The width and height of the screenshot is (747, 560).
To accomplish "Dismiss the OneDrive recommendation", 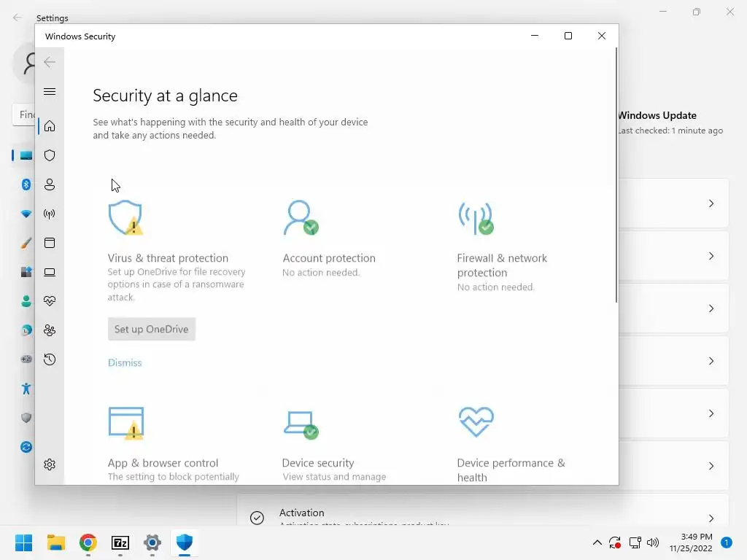I will (x=125, y=363).
